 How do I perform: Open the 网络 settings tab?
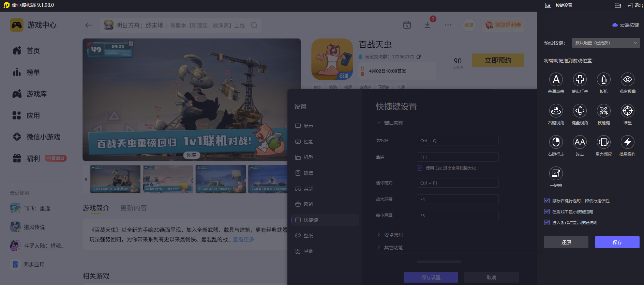(x=325, y=204)
